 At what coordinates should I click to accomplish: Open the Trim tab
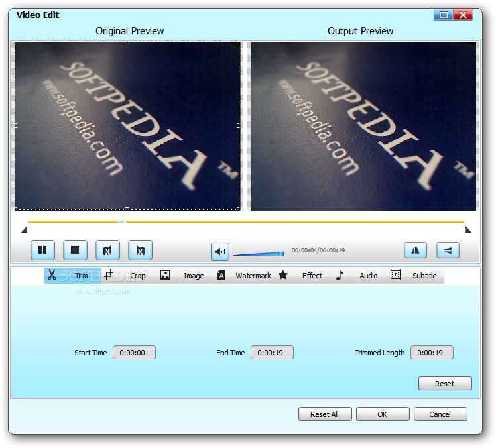pos(72,276)
